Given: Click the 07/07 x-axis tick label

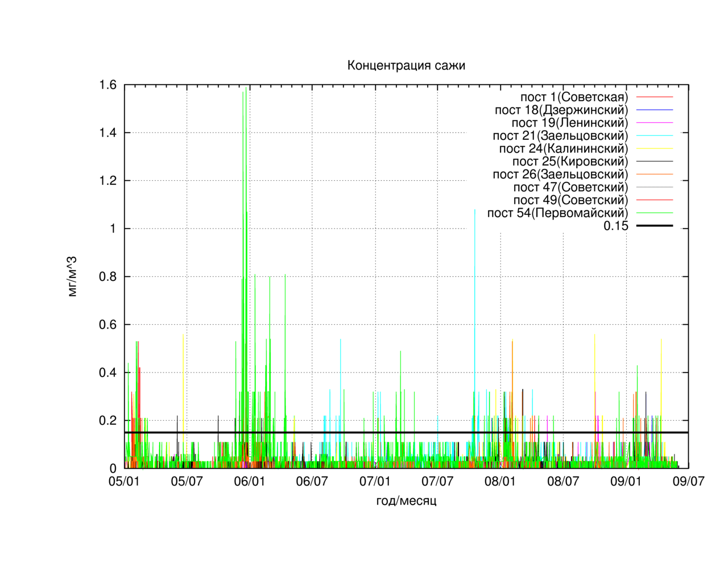Looking at the screenshot, I should click(437, 481).
